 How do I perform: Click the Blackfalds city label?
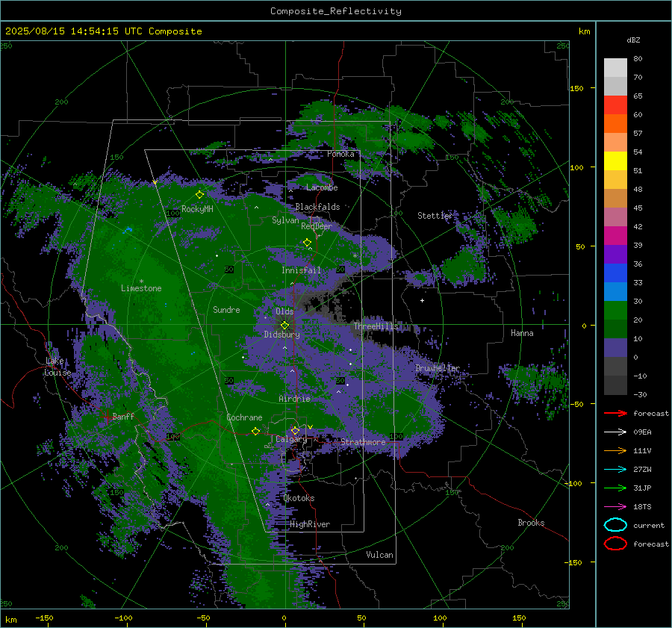(317, 207)
